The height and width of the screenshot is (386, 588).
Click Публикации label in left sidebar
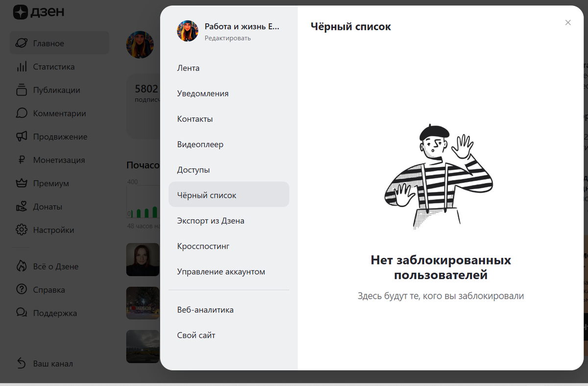56,90
